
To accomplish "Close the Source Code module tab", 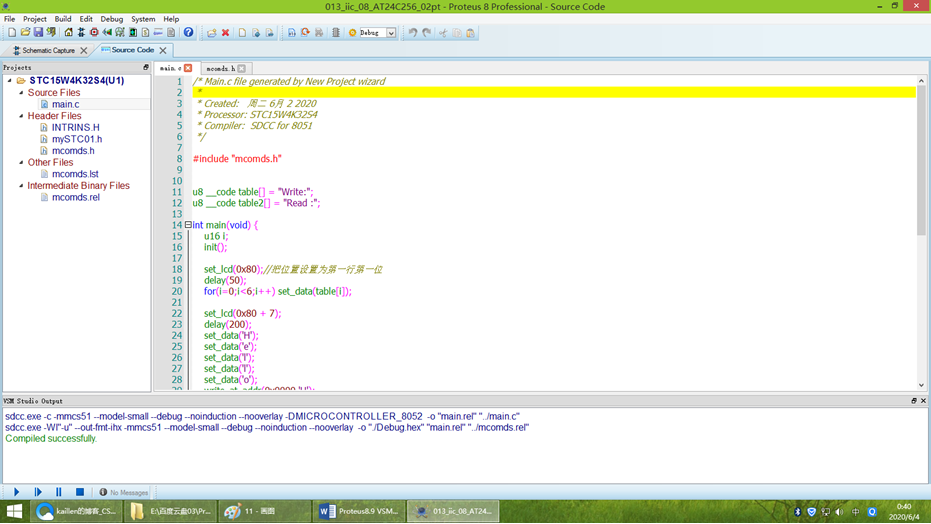I will [163, 50].
